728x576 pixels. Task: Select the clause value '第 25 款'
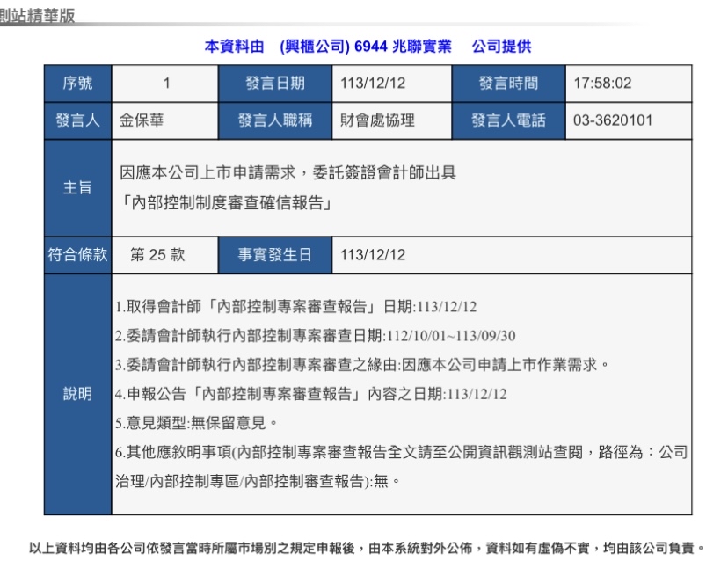point(157,254)
